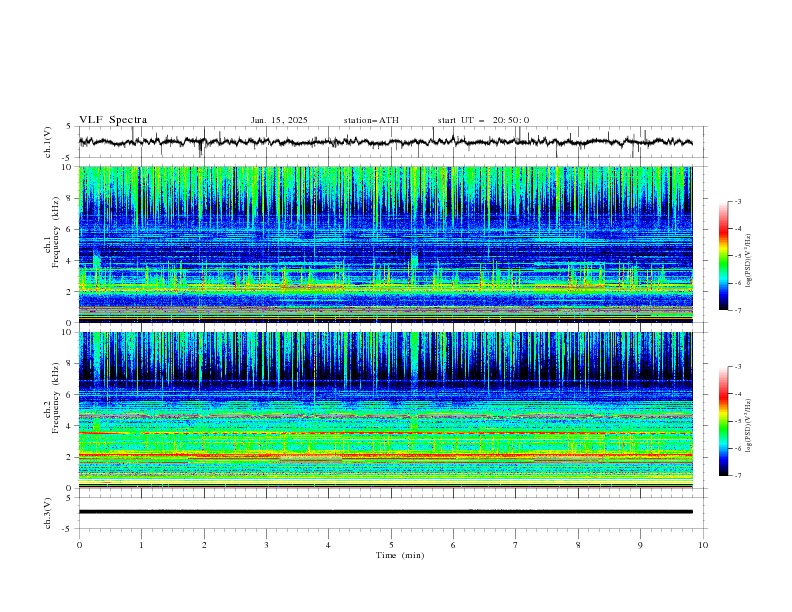Select the "start UT = 20:50:0" text
792x612 pixels.
point(483,120)
